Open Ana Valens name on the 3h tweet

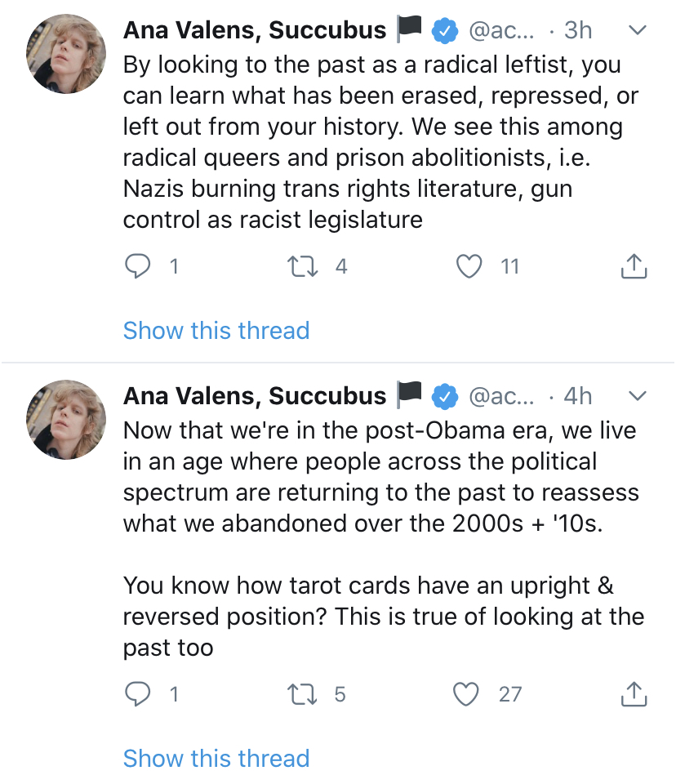pos(254,30)
